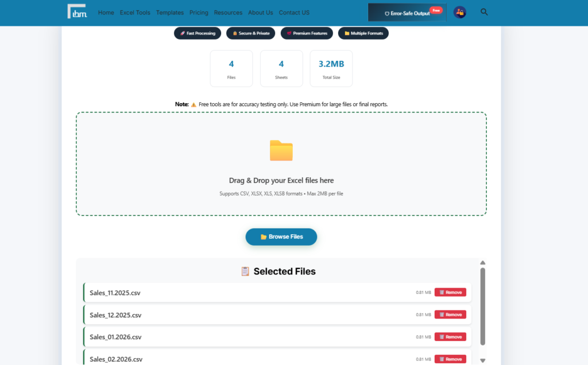Click the 3.2MB Total Size stat card
The image size is (588, 365).
[x=331, y=68]
